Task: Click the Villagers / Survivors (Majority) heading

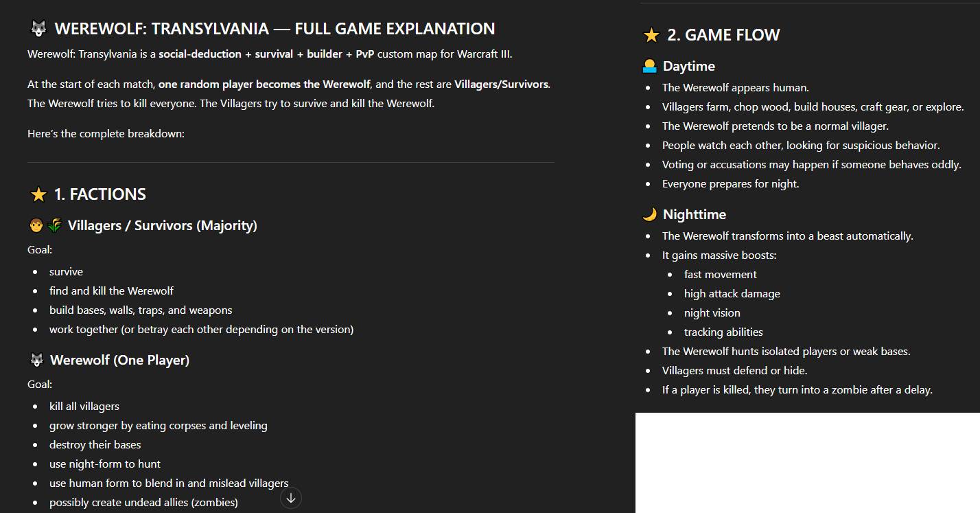Action: pyautogui.click(x=162, y=225)
